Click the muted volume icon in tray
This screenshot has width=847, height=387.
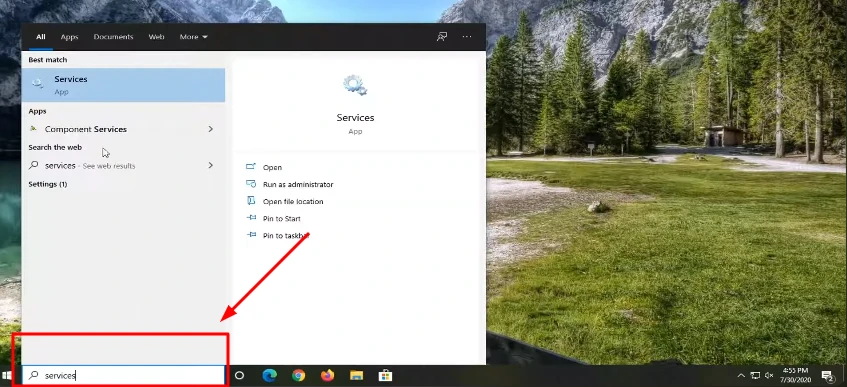point(769,376)
